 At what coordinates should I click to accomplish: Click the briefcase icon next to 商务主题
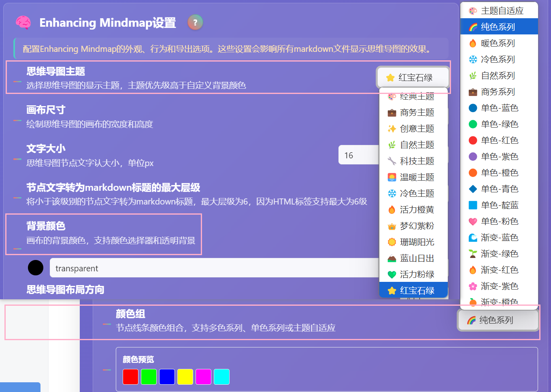coord(391,113)
